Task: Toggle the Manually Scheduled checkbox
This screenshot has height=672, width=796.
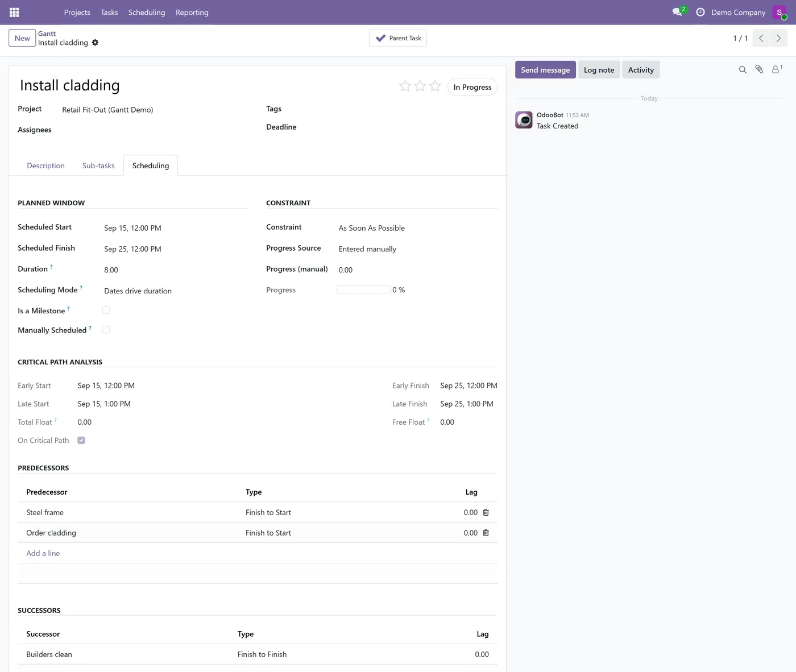Action: pyautogui.click(x=106, y=330)
